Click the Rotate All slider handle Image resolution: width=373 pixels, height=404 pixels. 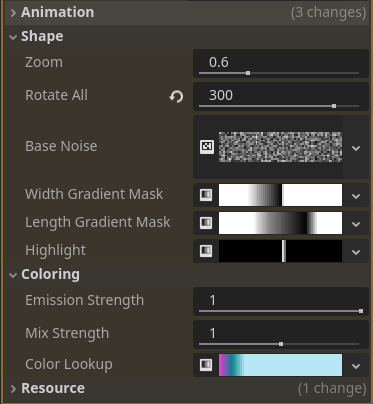click(334, 106)
